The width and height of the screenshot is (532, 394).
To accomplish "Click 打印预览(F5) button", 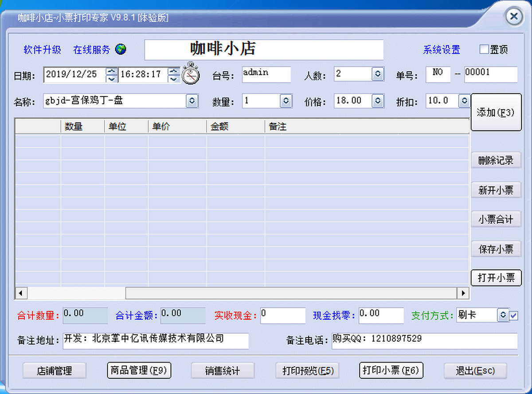I will point(308,371).
